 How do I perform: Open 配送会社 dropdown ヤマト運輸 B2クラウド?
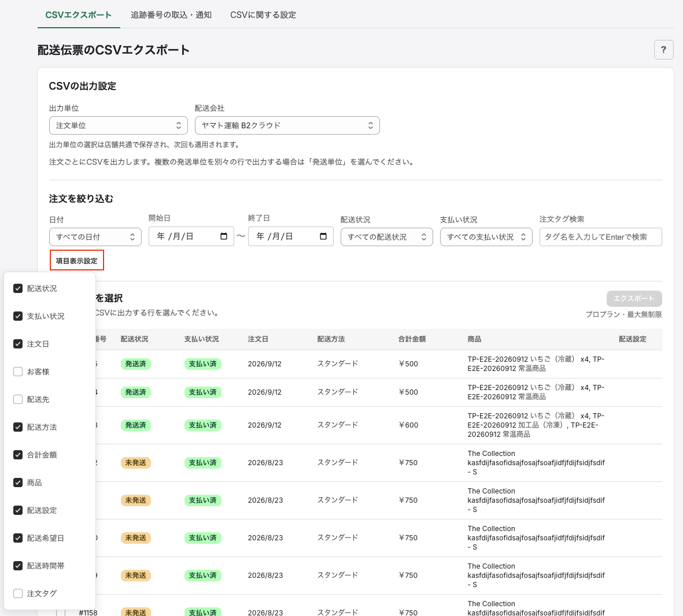(x=287, y=125)
